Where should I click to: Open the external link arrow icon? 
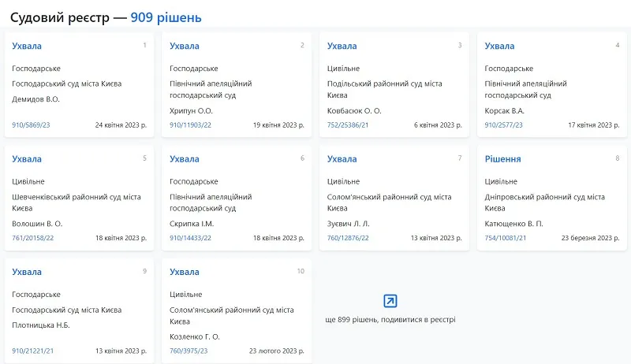[x=390, y=301]
